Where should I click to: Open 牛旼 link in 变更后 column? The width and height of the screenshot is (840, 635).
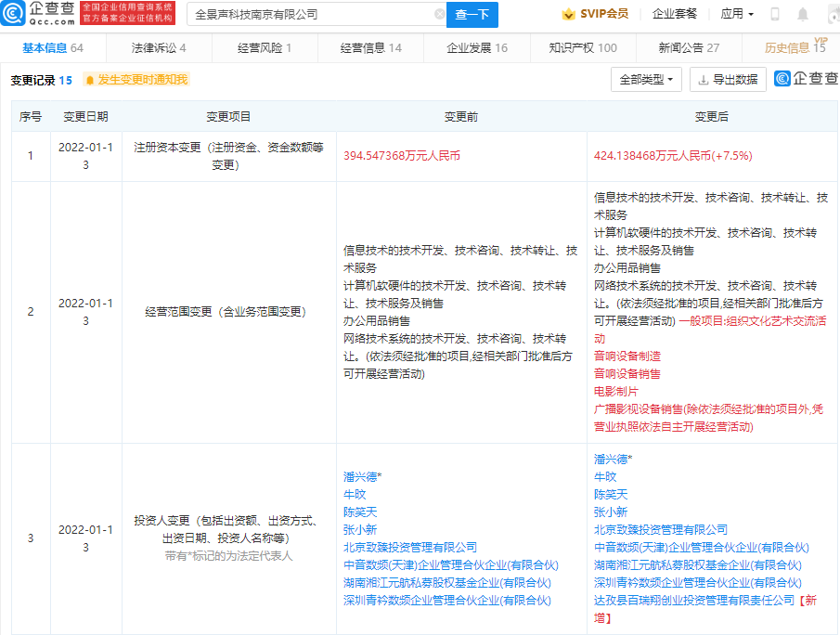coord(605,477)
